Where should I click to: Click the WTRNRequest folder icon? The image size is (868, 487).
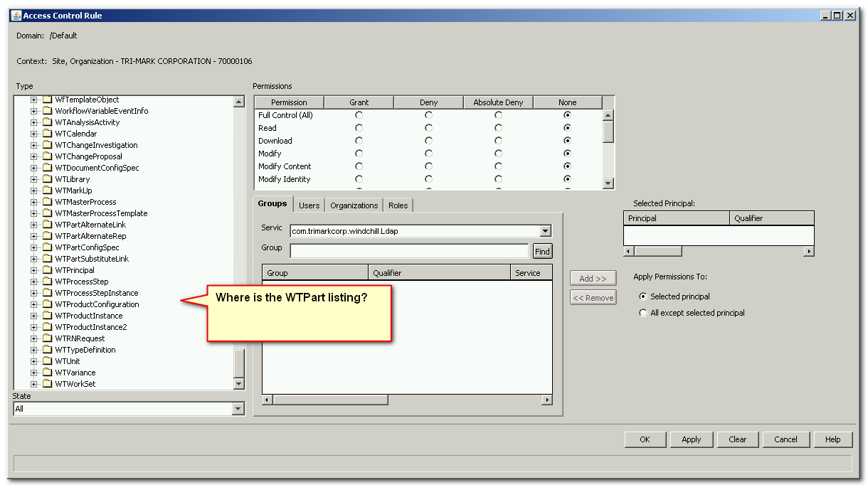pos(47,338)
